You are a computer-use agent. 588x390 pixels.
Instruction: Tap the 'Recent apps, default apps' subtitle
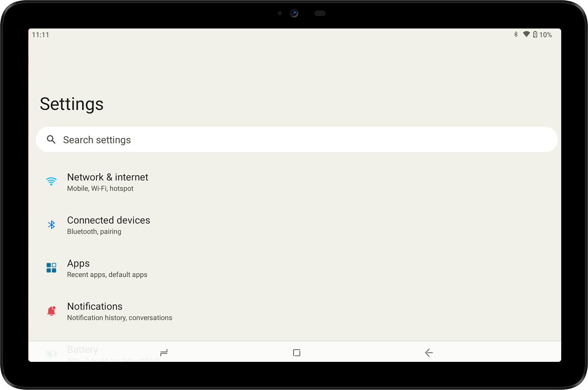(x=107, y=275)
